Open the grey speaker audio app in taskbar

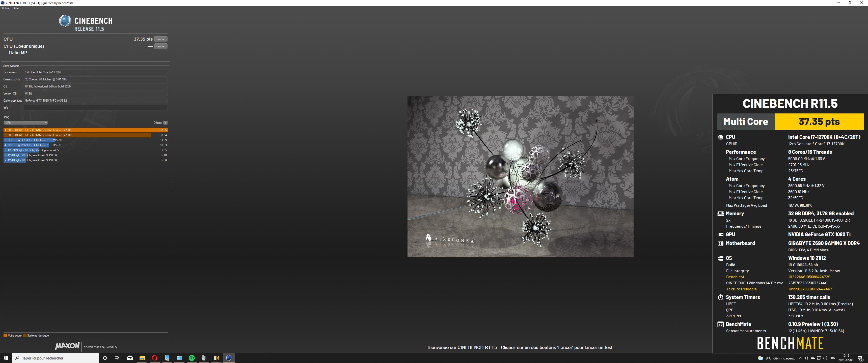204,358
